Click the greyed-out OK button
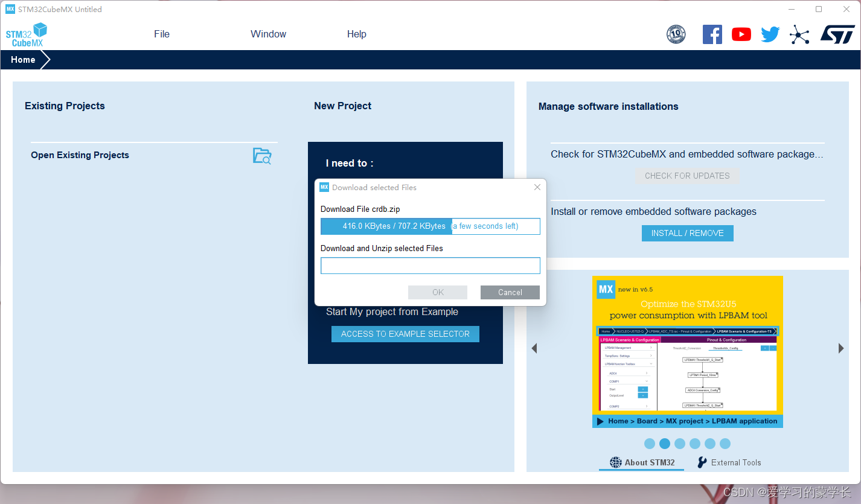The height and width of the screenshot is (504, 861). [438, 292]
